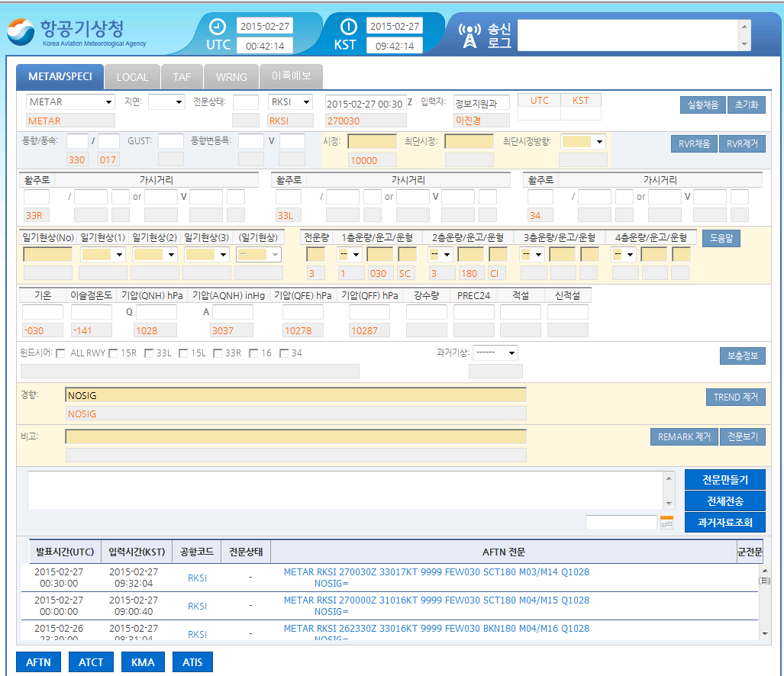This screenshot has height=676, width=784.
Task: Click the 시정 visibility input field
Action: pyautogui.click(x=373, y=141)
